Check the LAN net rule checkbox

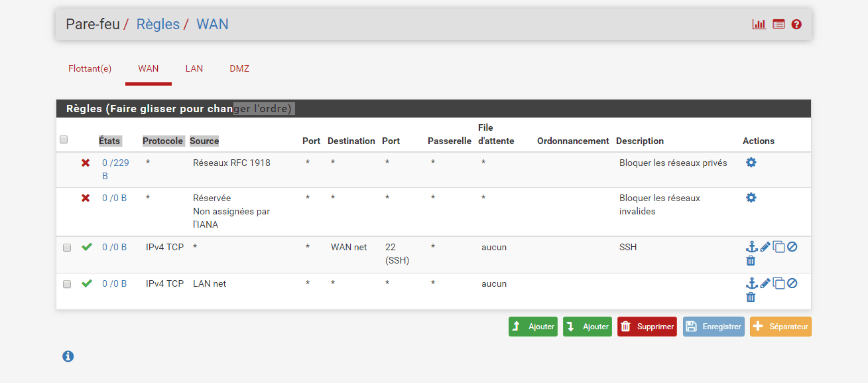(67, 284)
